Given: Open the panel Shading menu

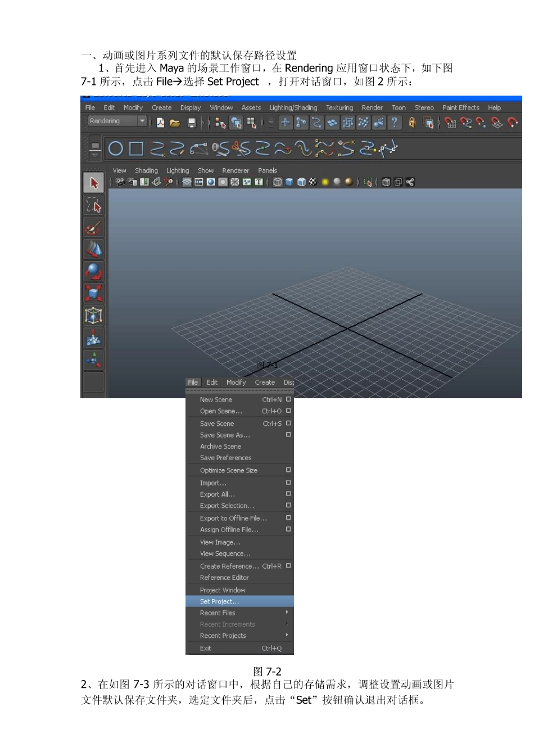Looking at the screenshot, I should [x=146, y=170].
